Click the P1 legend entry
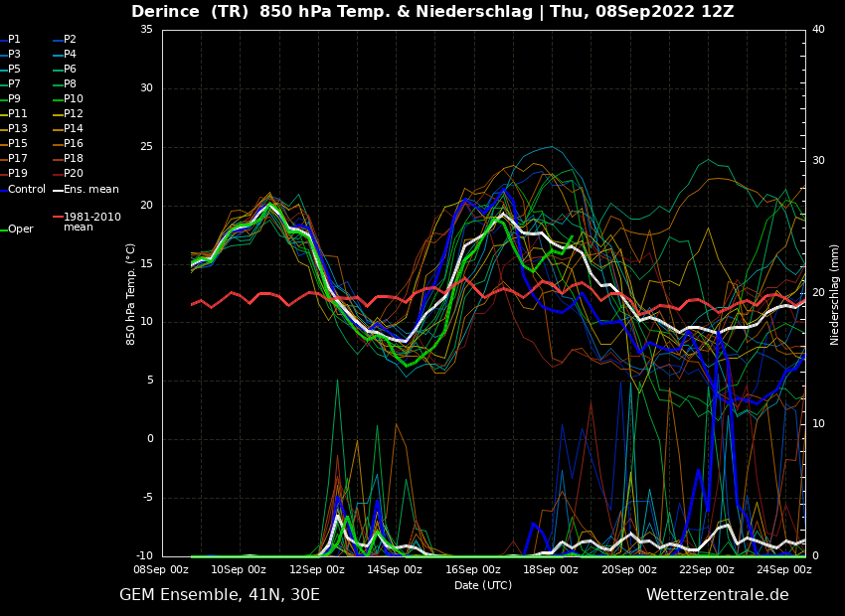This screenshot has width=845, height=616. 10,40
